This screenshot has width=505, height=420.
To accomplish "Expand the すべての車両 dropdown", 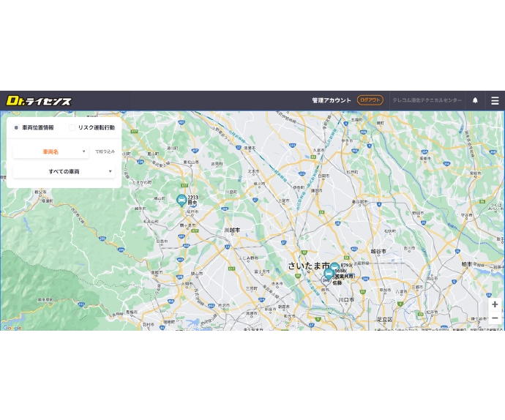I will [x=64, y=171].
